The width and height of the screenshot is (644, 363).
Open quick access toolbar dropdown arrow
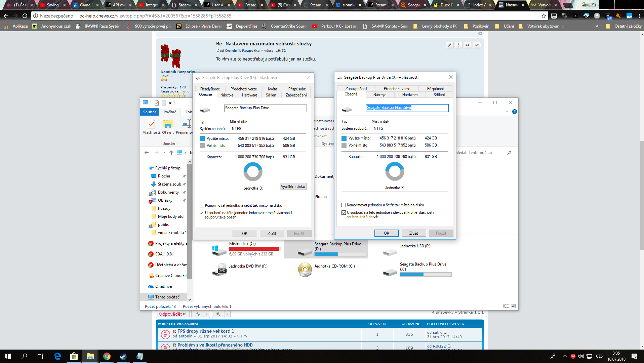pyautogui.click(x=170, y=103)
